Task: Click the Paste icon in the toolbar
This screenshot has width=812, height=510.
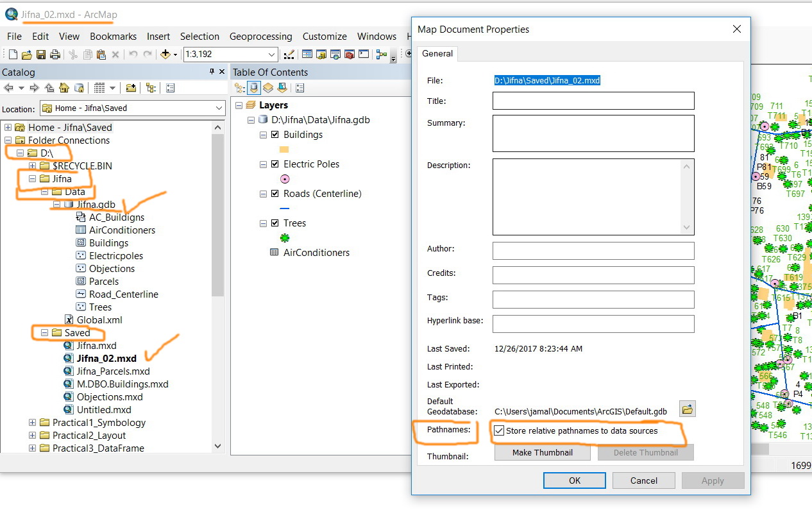Action: coord(101,55)
